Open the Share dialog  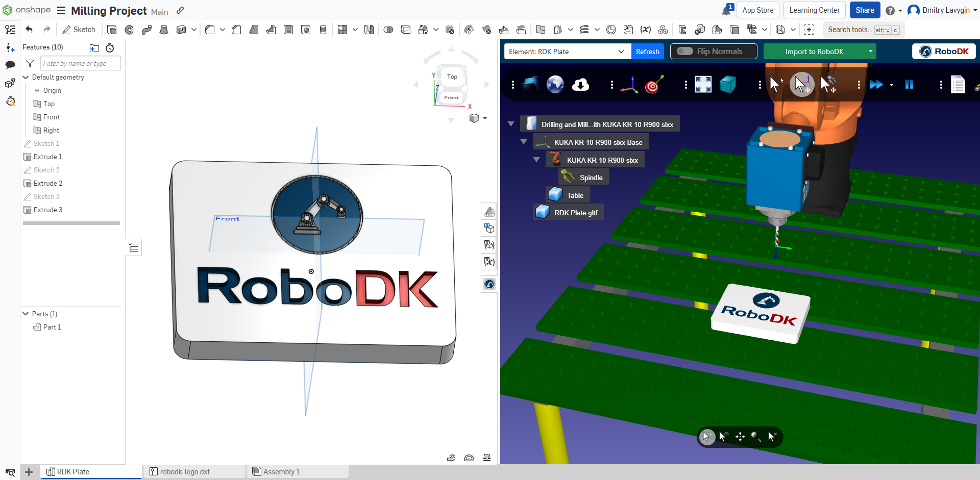coord(865,10)
